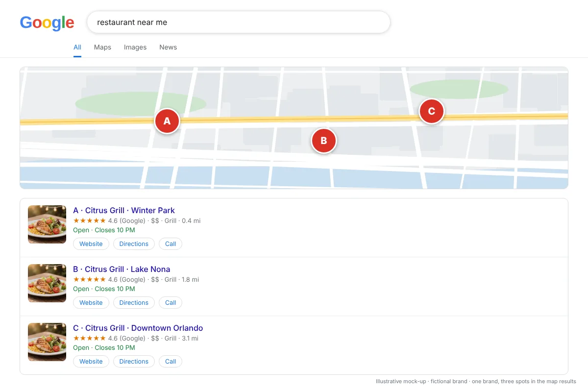Call the Winter Park location

tap(171, 244)
